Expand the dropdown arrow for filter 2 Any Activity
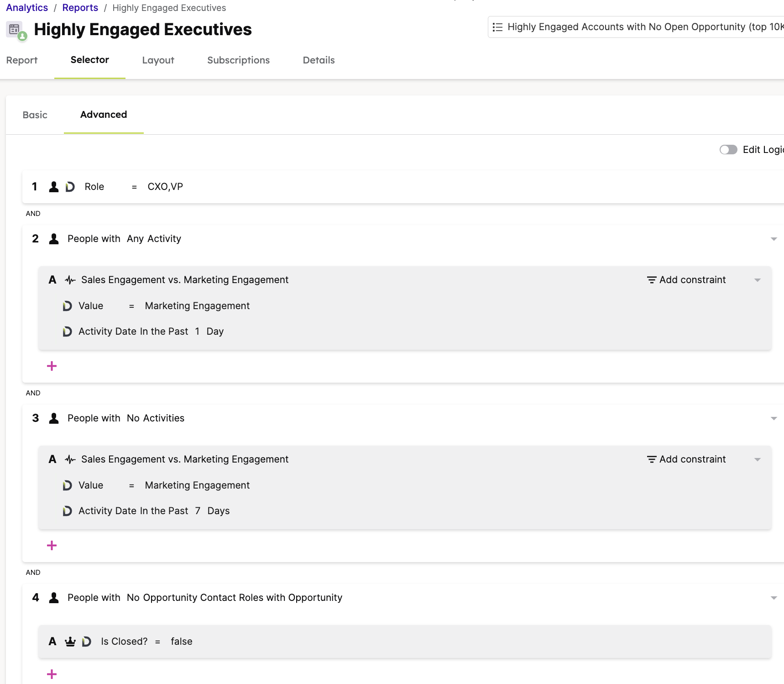 [774, 239]
